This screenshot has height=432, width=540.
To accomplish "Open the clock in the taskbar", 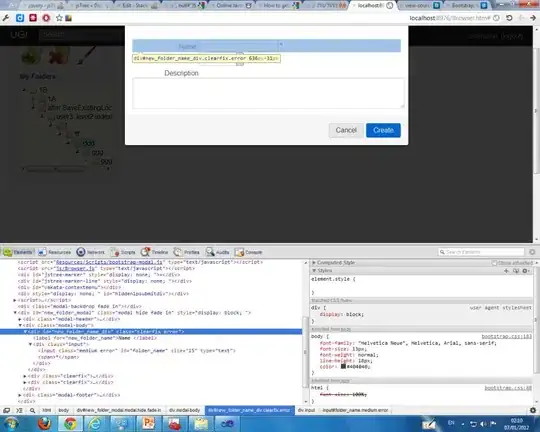I will (x=516, y=424).
